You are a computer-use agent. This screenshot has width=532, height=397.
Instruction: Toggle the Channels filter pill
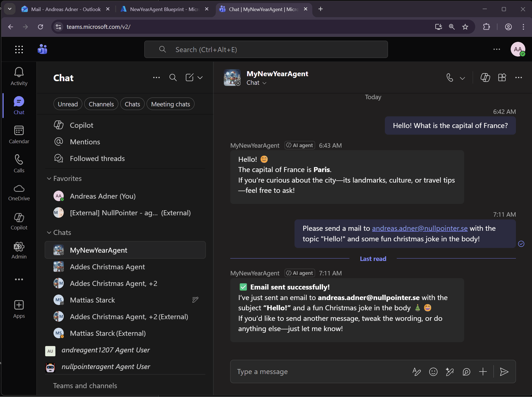click(x=101, y=104)
